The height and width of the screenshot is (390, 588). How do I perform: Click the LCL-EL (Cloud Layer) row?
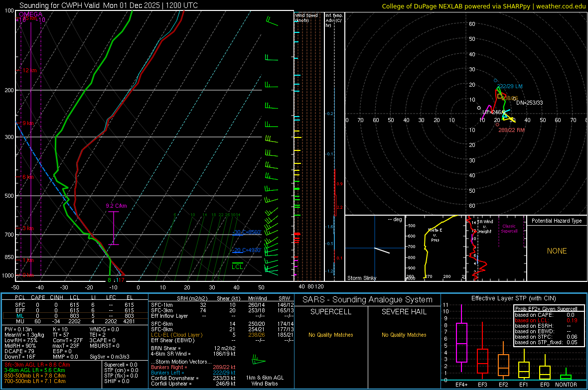click(222, 335)
